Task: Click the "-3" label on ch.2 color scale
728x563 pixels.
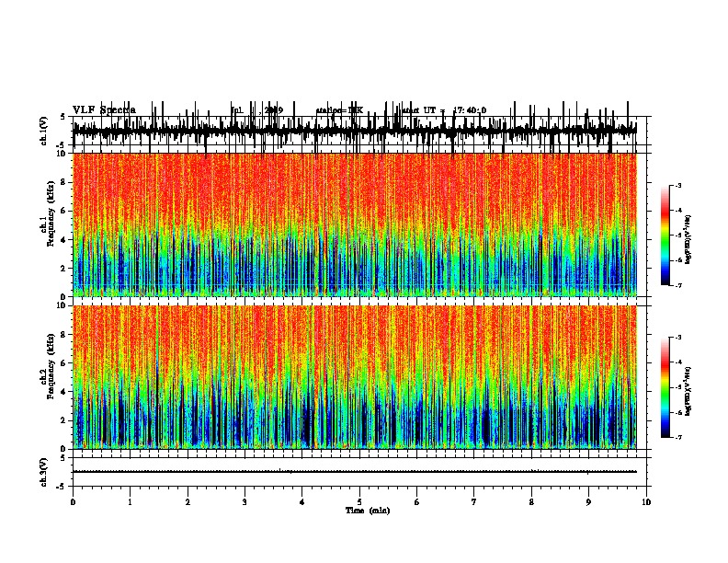Action: pos(677,338)
